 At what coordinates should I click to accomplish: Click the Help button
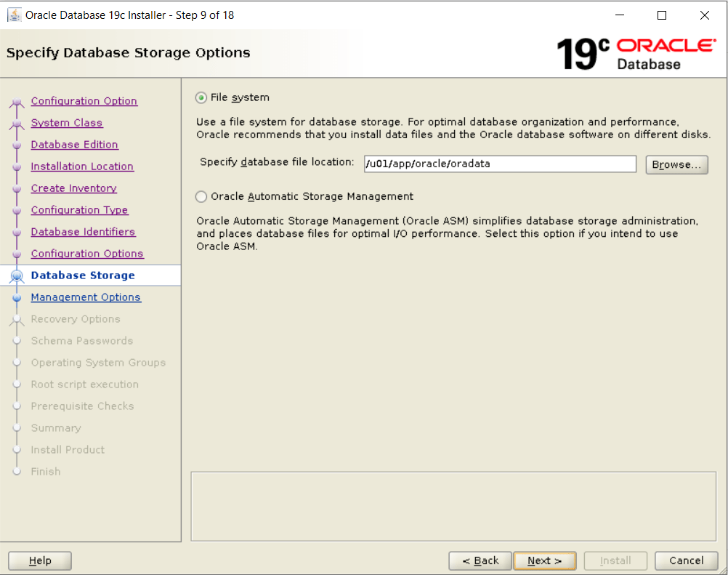pyautogui.click(x=40, y=560)
